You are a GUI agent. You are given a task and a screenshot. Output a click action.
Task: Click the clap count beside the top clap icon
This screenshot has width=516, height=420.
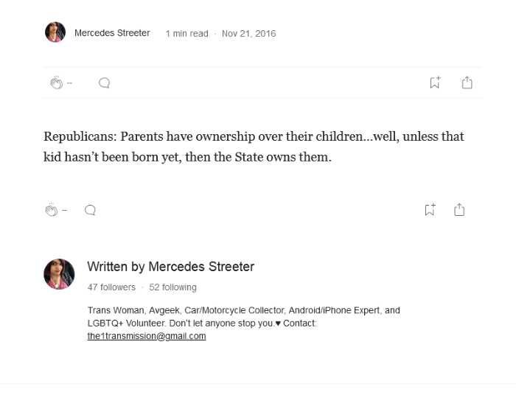[70, 83]
